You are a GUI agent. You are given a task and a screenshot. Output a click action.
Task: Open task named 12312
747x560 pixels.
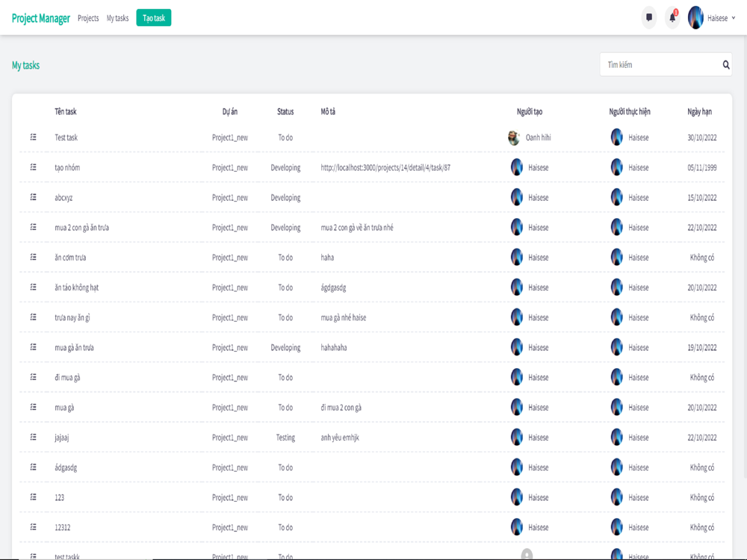pyautogui.click(x=63, y=528)
